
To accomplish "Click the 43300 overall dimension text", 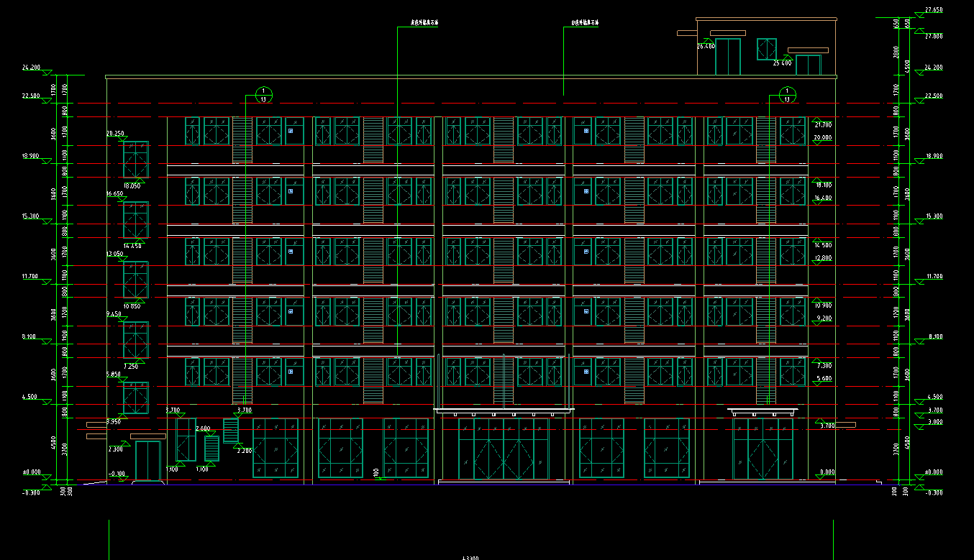I will [x=470, y=557].
